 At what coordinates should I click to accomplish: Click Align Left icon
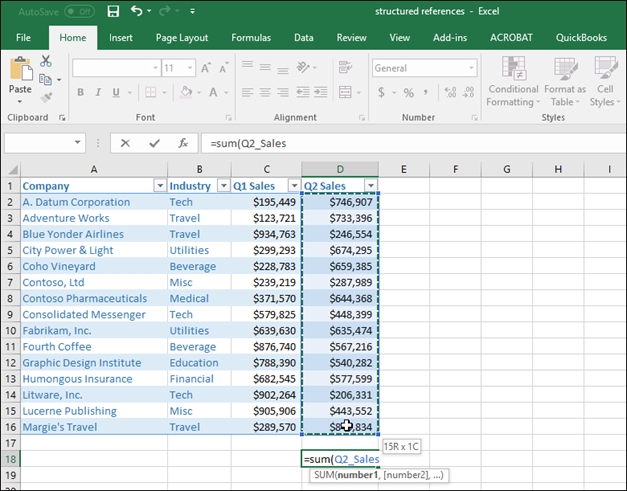[x=248, y=92]
